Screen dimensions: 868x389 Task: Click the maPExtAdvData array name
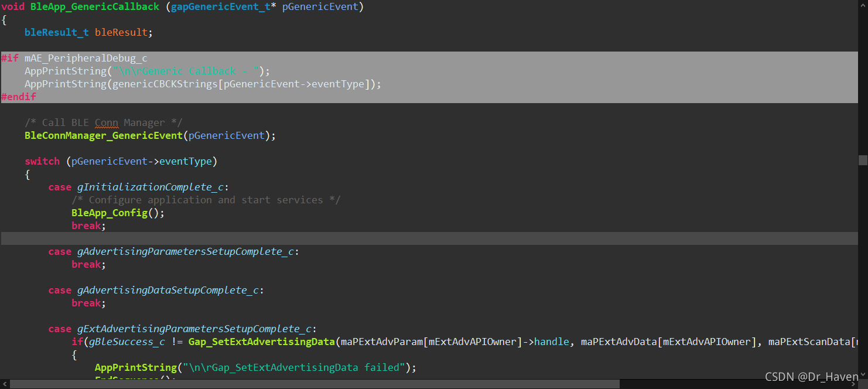(618, 342)
